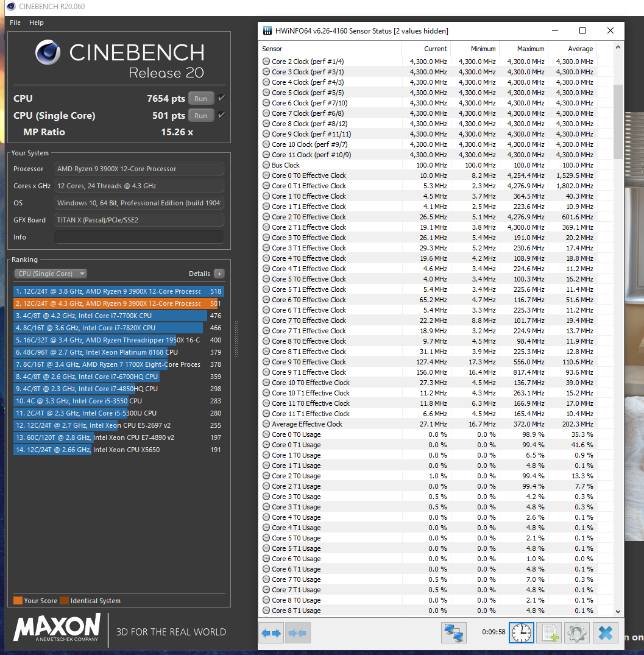The image size is (644, 655).
Task: Click the Average column header
Action: [x=573, y=49]
